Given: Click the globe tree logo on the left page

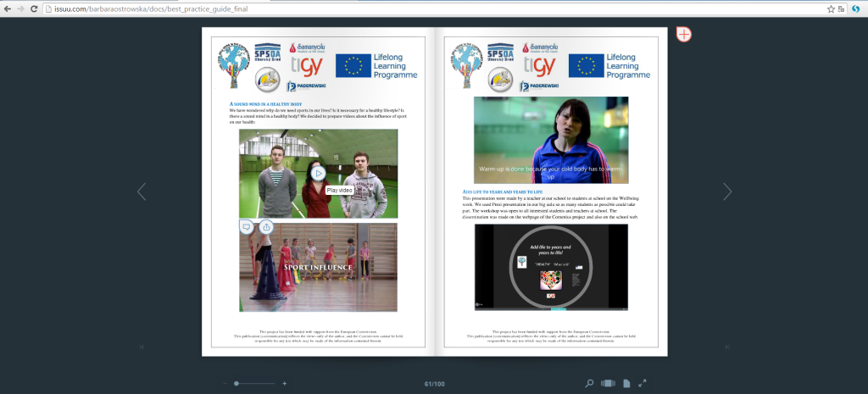Looking at the screenshot, I should pos(232,65).
